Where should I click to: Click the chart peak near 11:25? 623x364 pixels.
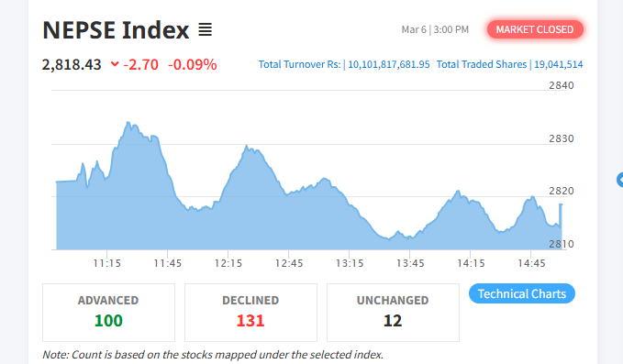coord(128,122)
